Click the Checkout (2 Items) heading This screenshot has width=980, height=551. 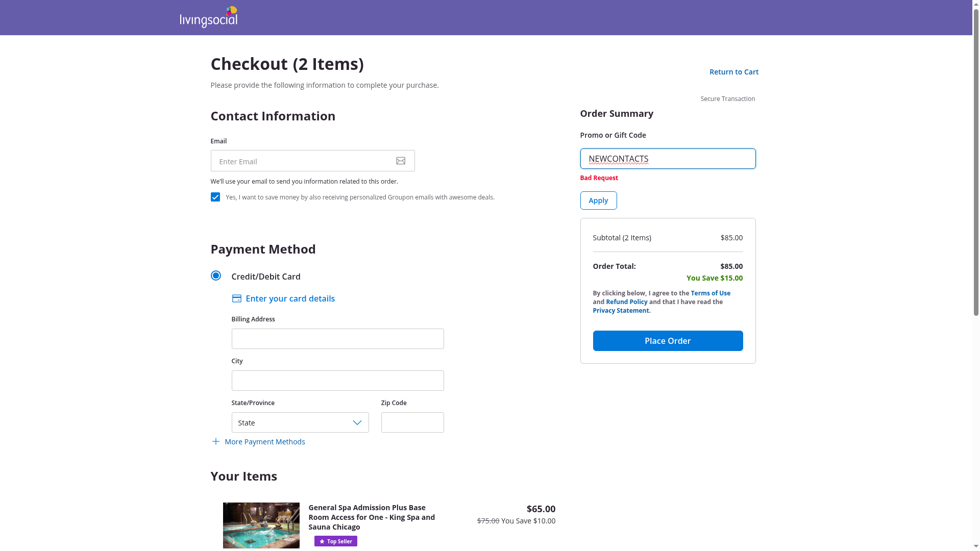tap(287, 64)
